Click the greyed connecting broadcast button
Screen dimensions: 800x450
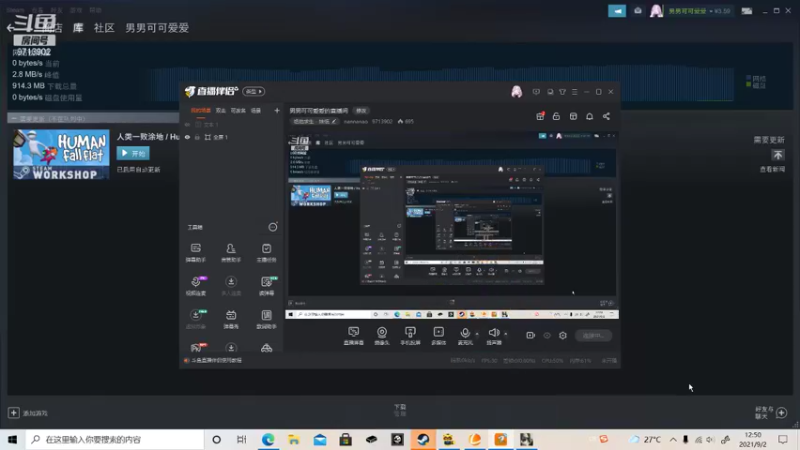point(593,335)
